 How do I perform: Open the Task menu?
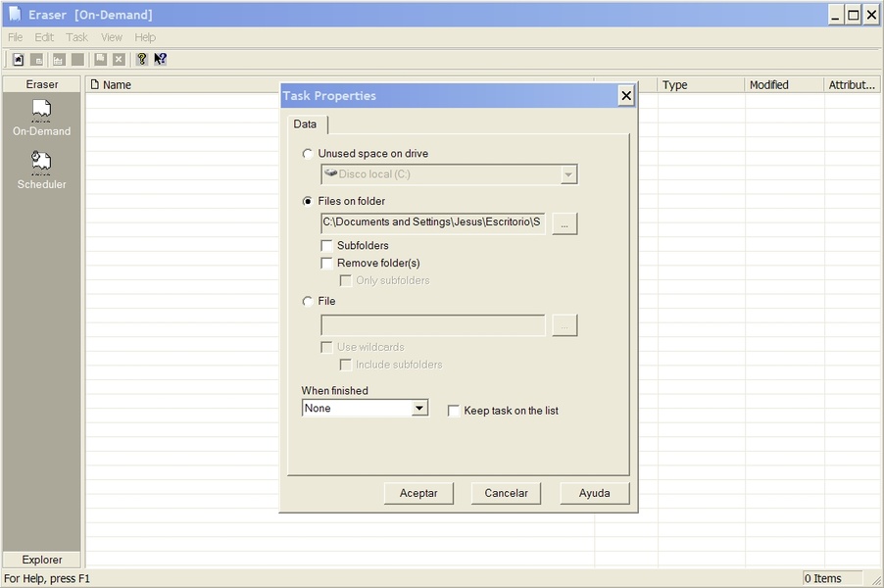tap(76, 37)
